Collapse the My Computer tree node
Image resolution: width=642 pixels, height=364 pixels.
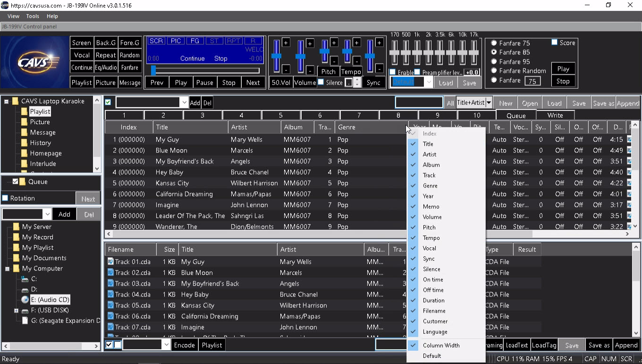pyautogui.click(x=8, y=269)
